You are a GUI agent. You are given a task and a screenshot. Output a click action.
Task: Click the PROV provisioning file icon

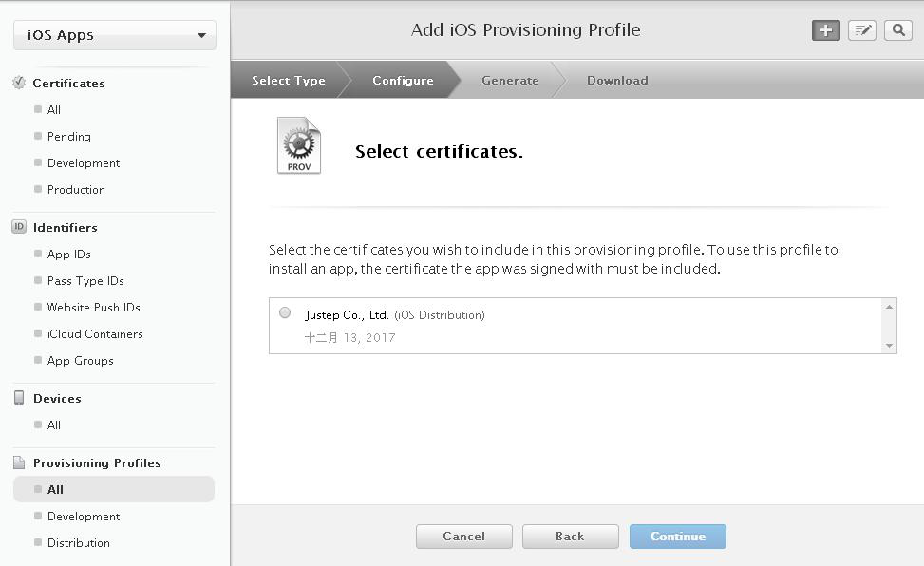coord(299,145)
